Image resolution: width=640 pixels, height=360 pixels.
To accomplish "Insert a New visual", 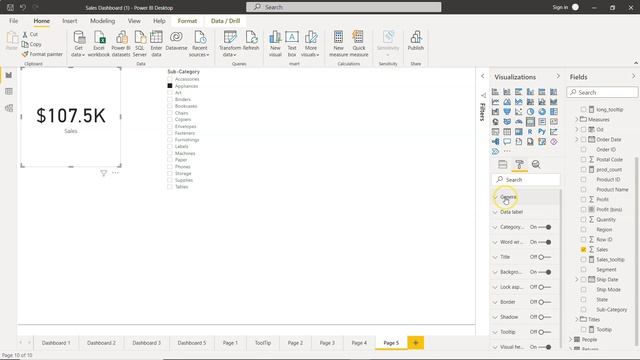I will pyautogui.click(x=275, y=44).
